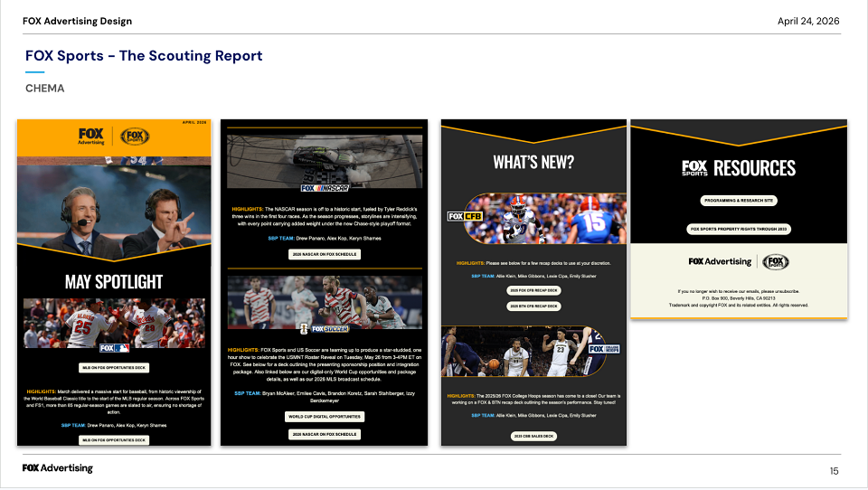This screenshot has width=868, height=490.
Task: Click the 'RESOURCES' heading text
Action: click(x=754, y=168)
